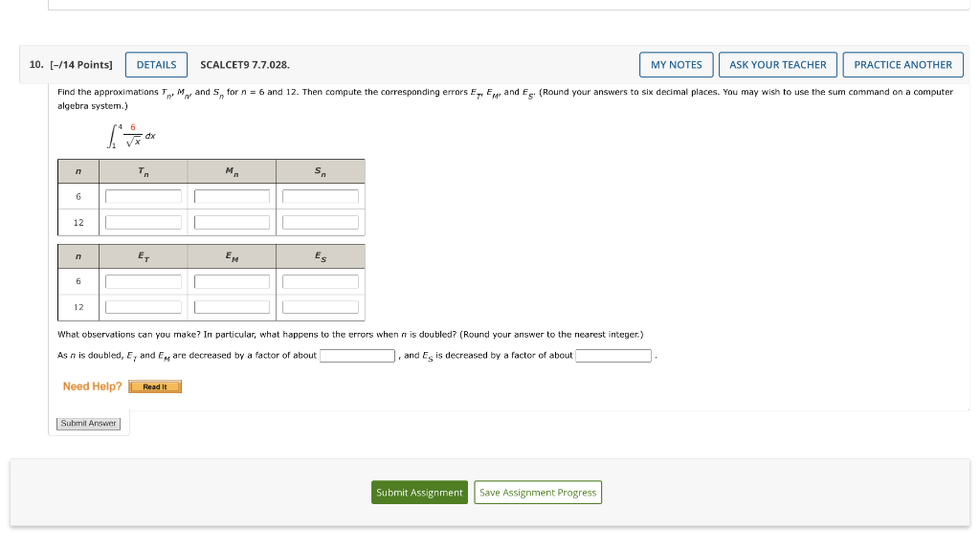Click the Submit Assignment button

(419, 492)
